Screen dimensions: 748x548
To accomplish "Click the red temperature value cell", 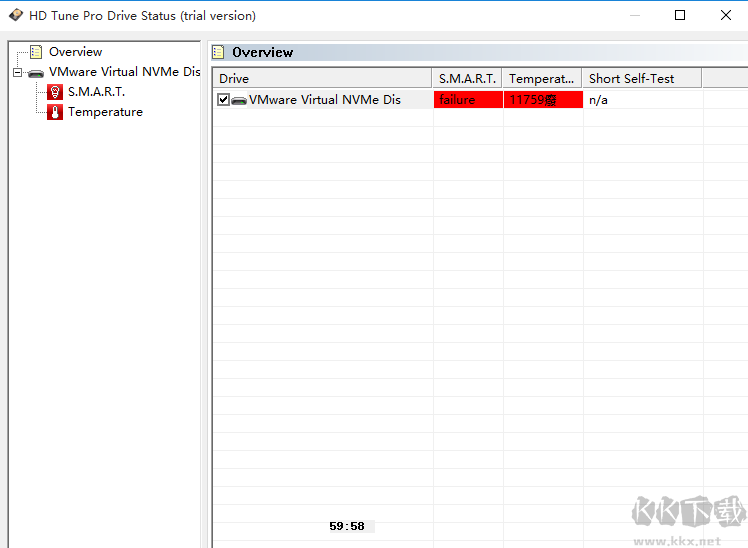I will (543, 100).
